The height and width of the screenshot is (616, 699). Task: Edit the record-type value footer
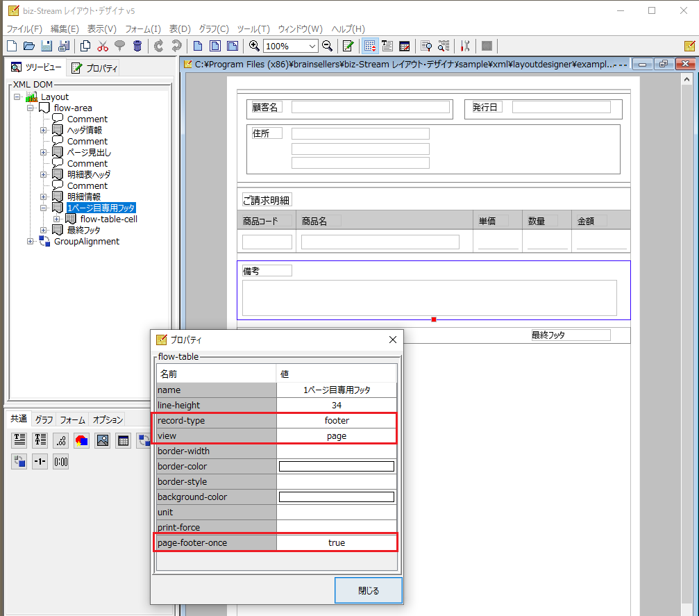coord(337,421)
